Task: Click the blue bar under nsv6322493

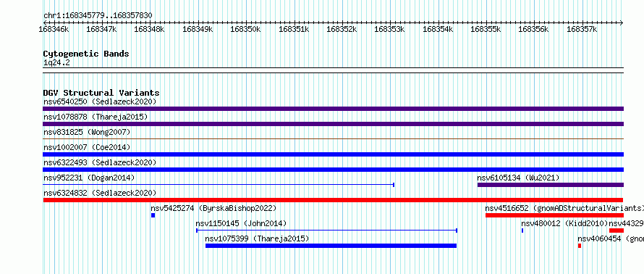Action: point(333,170)
